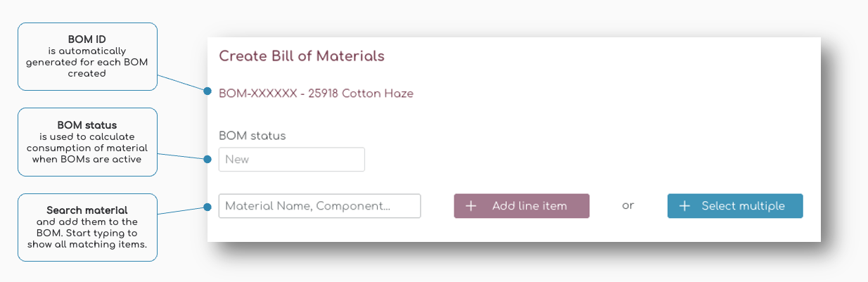Click the bold BOM ID callout title
The height and width of the screenshot is (282, 868).
(x=87, y=39)
